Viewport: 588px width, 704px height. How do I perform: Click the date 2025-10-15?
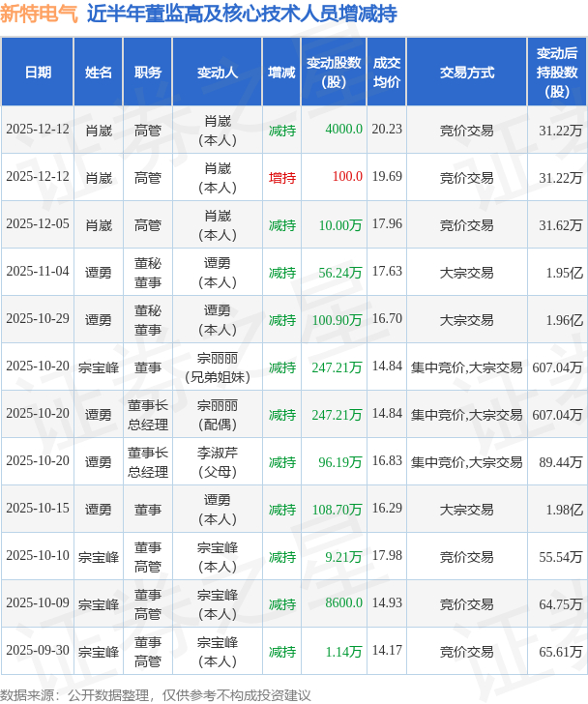pos(38,509)
